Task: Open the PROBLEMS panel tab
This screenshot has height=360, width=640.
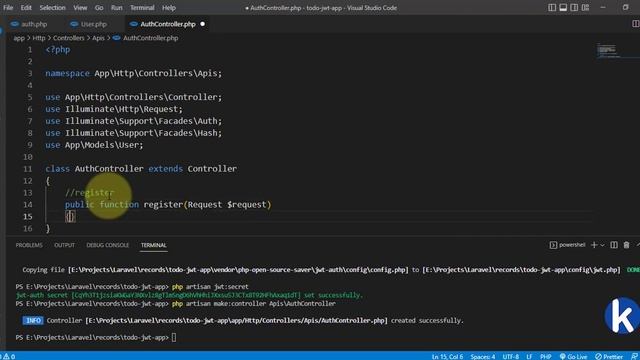Action: (29, 245)
